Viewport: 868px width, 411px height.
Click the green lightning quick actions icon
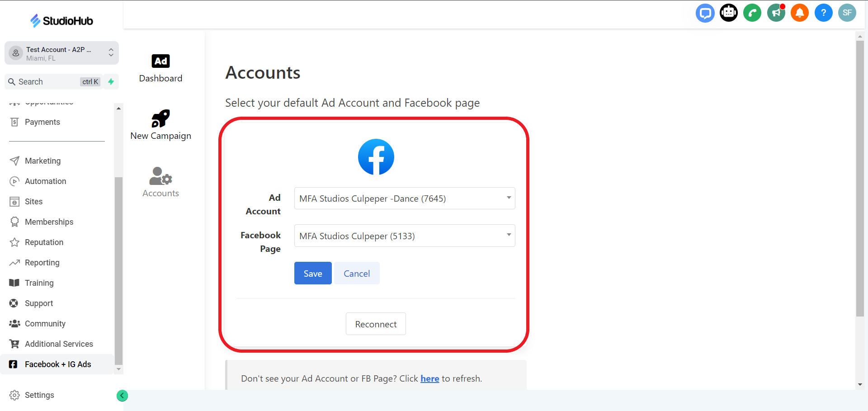coord(111,82)
